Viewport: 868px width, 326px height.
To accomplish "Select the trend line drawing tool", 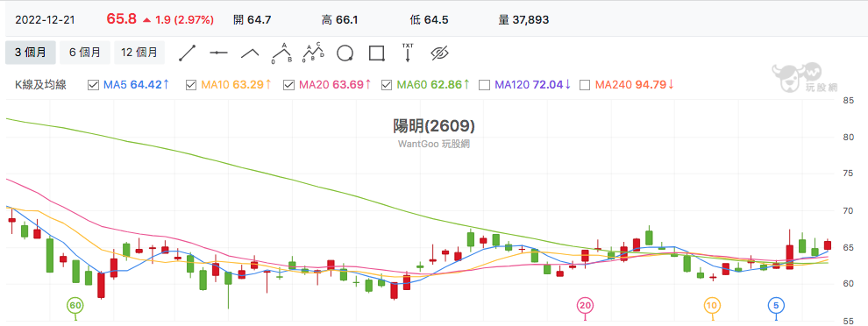I will (188, 53).
